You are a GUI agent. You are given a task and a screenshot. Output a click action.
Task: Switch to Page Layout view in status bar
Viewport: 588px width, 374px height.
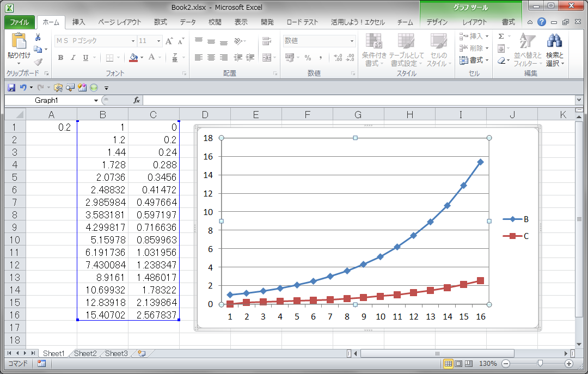point(458,364)
